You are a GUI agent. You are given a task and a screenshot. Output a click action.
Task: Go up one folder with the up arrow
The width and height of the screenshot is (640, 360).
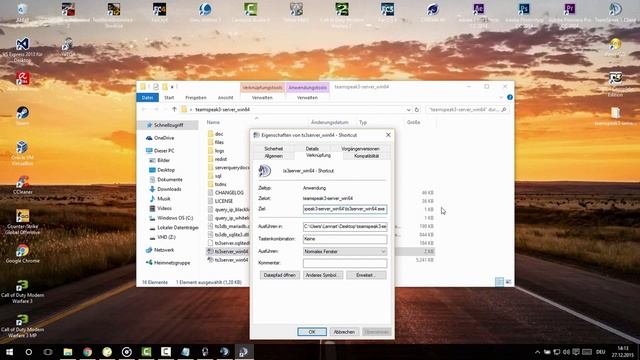[174, 109]
